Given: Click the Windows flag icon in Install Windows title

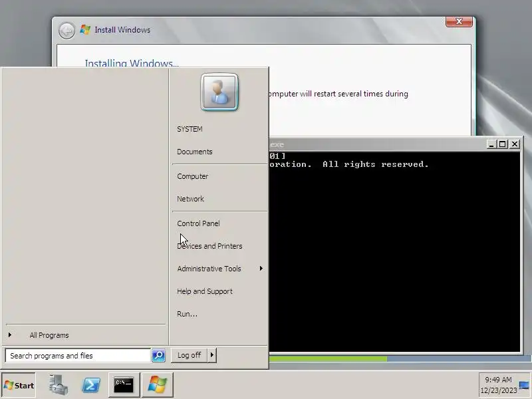Looking at the screenshot, I should [x=85, y=29].
